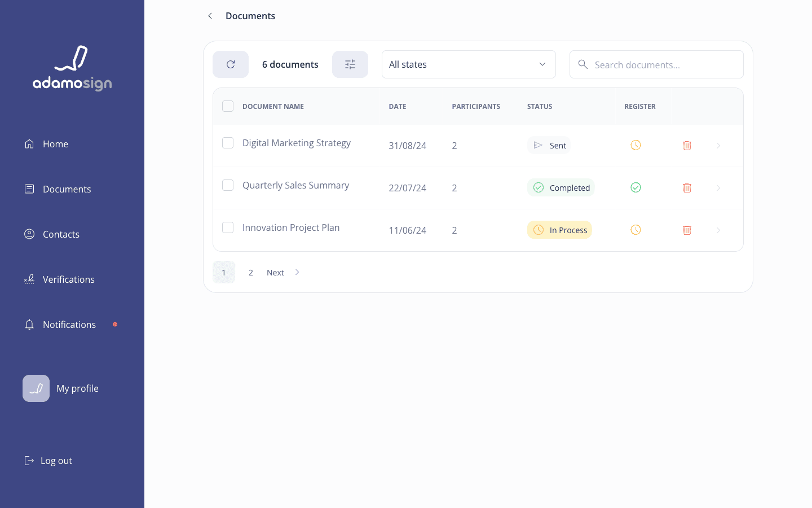This screenshot has height=508, width=812.
Task: Open the Innovation Project Plan document name
Action: [291, 227]
